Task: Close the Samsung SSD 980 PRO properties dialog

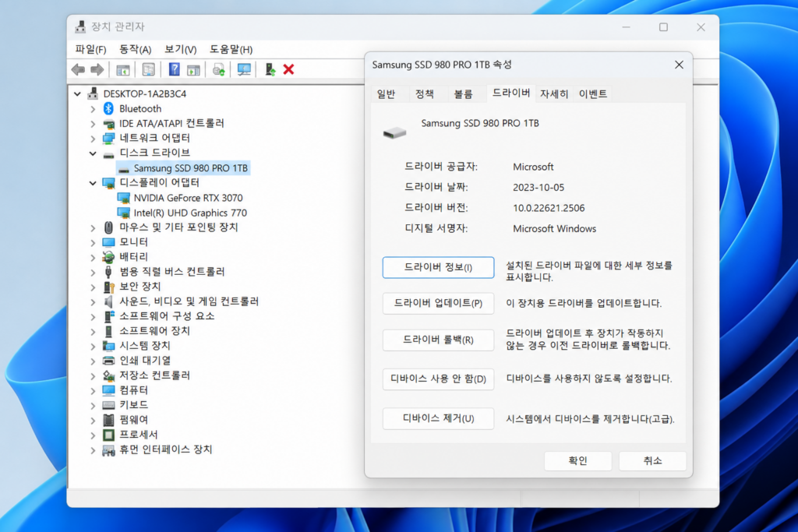Action: pos(679,65)
